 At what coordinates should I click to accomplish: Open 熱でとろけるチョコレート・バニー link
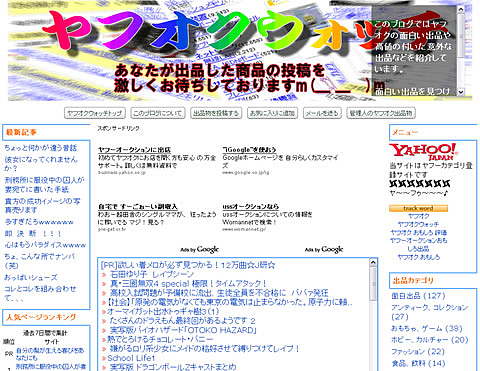160,340
